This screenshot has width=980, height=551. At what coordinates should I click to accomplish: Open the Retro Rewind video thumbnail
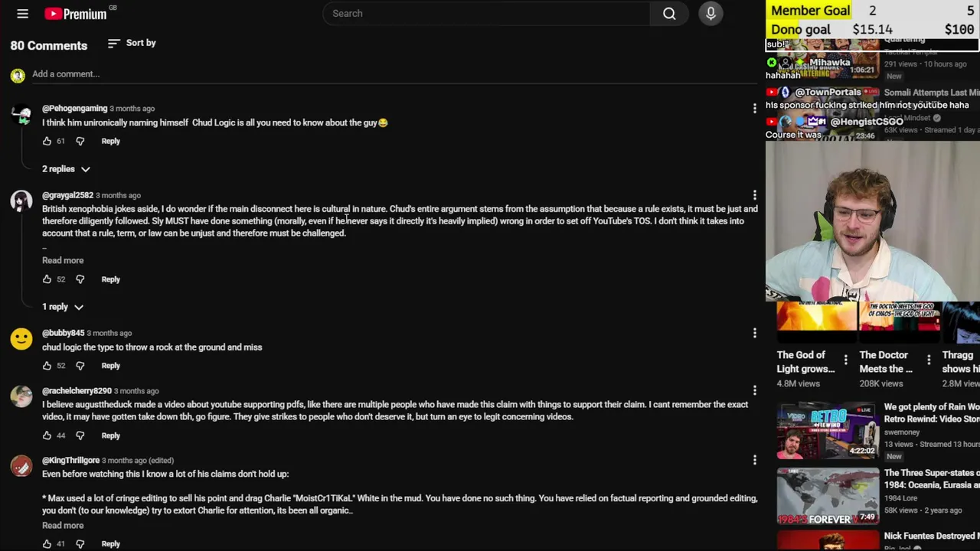(828, 430)
